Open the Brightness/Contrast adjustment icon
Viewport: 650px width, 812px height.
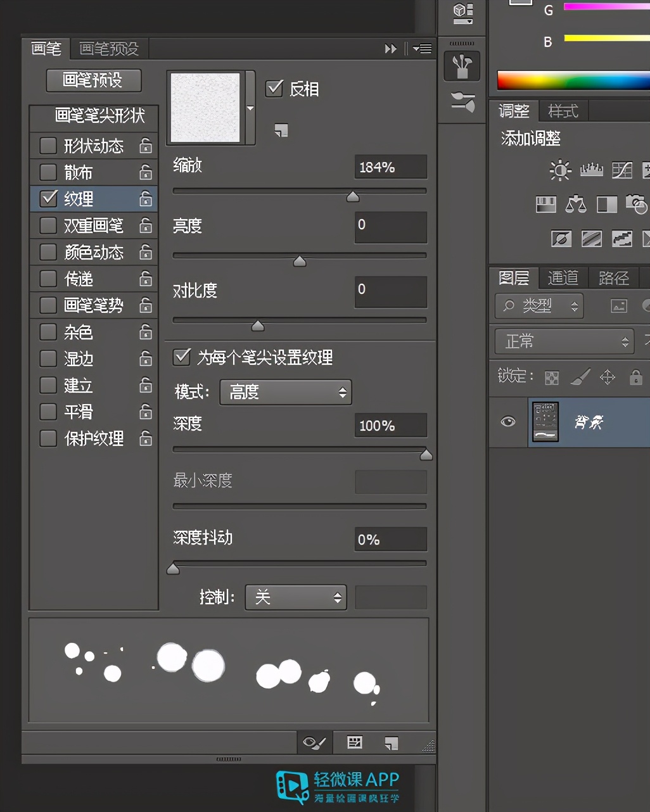click(x=559, y=170)
